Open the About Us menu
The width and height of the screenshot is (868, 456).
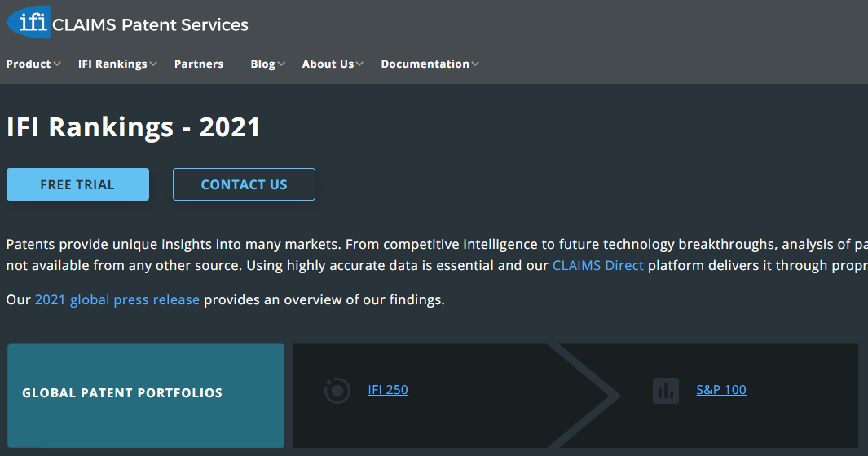328,64
